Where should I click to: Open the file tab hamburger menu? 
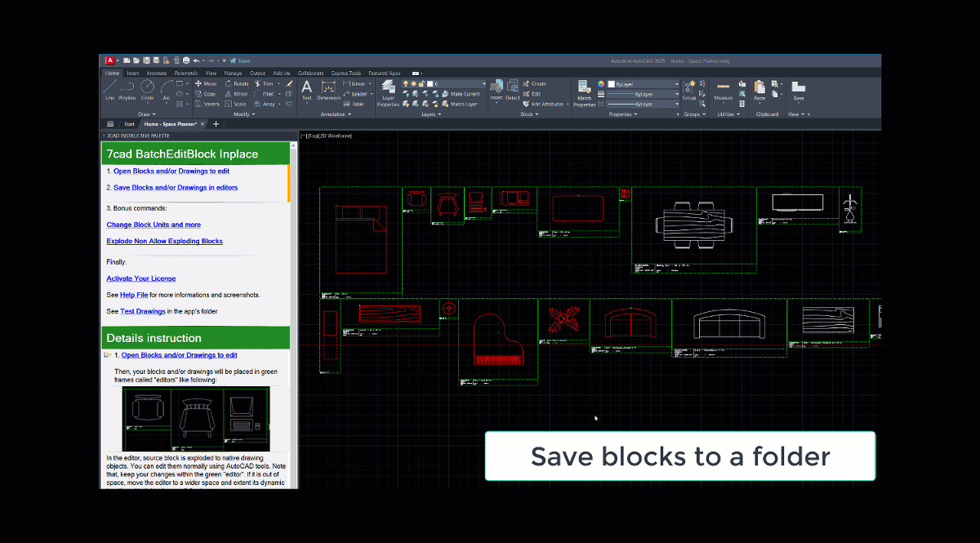coord(110,124)
